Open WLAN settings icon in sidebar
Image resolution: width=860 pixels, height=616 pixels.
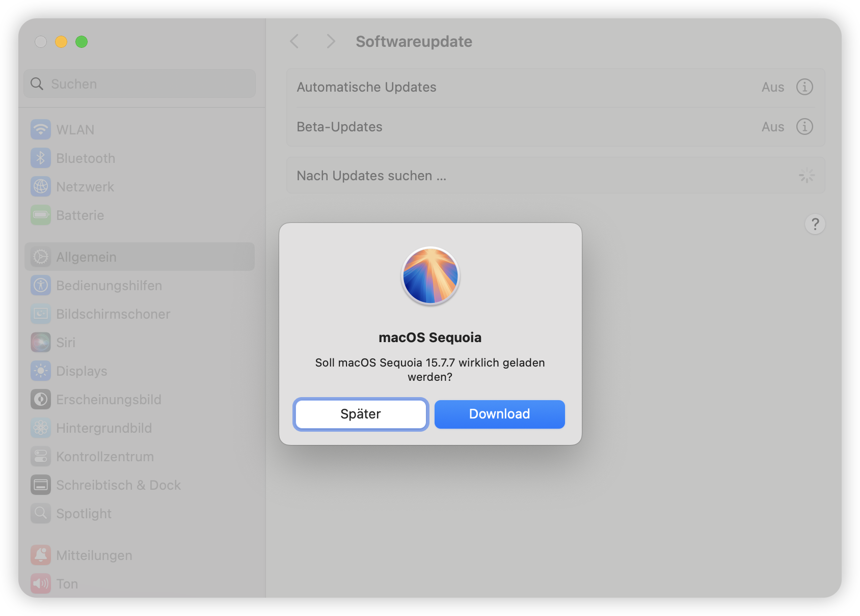click(x=41, y=129)
